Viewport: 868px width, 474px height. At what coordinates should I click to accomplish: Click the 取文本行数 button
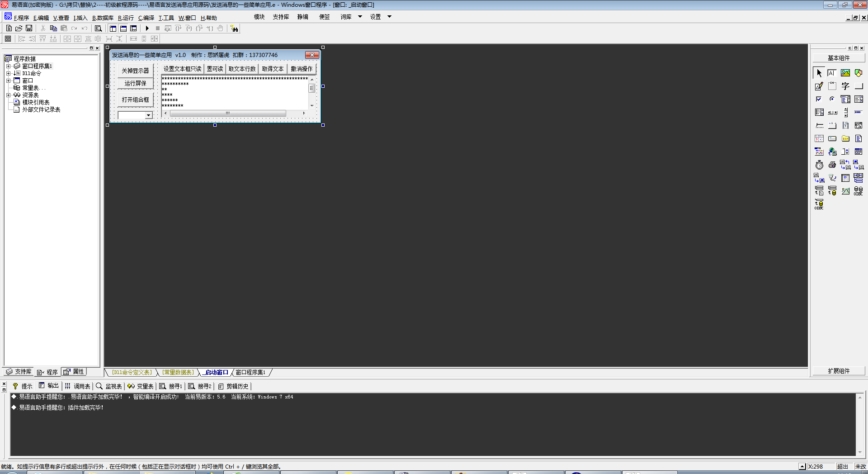[242, 69]
